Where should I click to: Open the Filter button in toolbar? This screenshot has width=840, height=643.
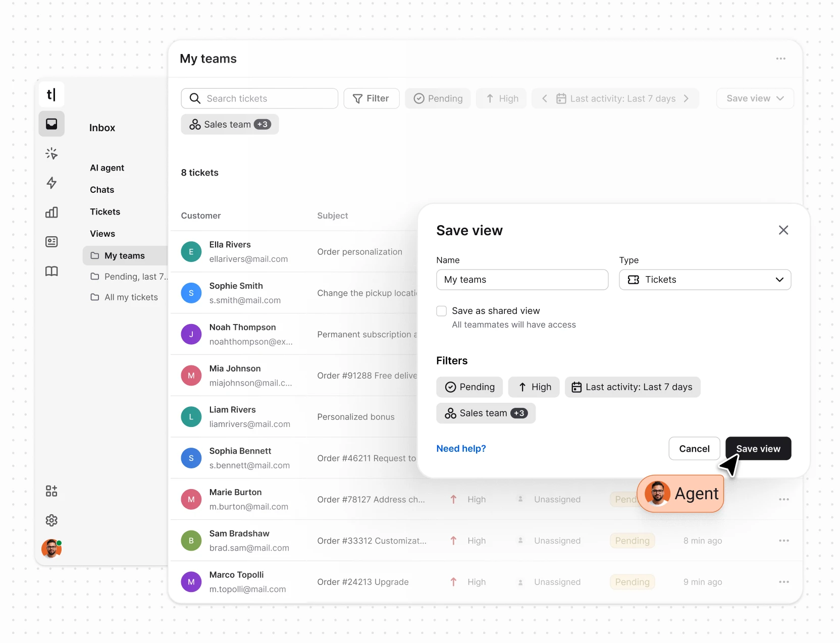click(371, 98)
